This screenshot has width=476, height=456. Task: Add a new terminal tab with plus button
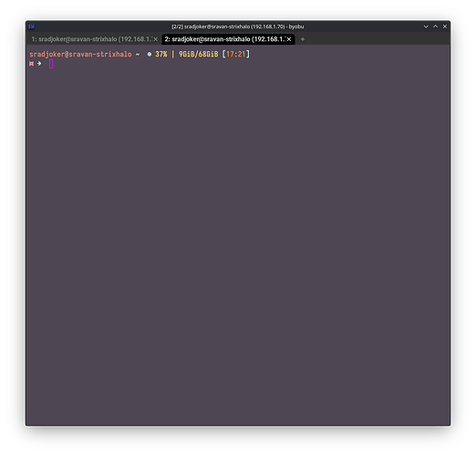pos(303,39)
